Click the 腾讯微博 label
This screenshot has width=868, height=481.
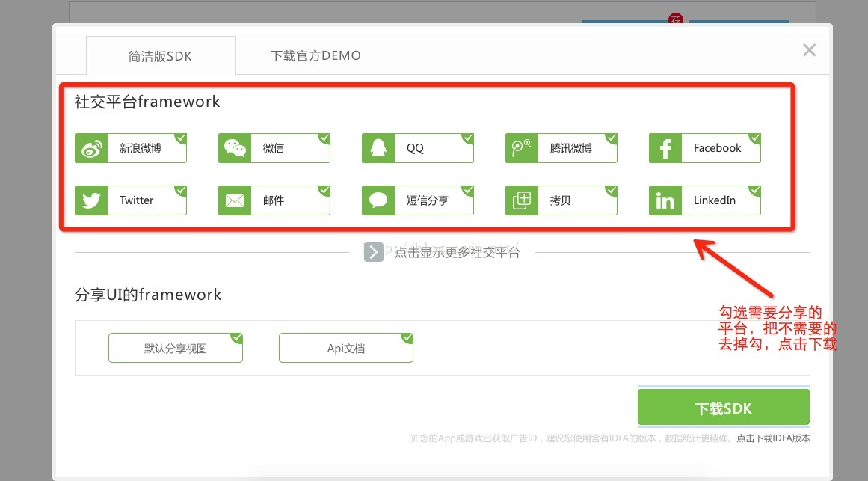570,148
